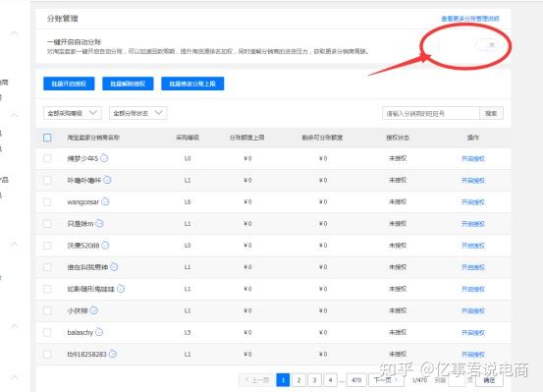Click 开启授权 for 捕梦少年5

pyautogui.click(x=473, y=159)
